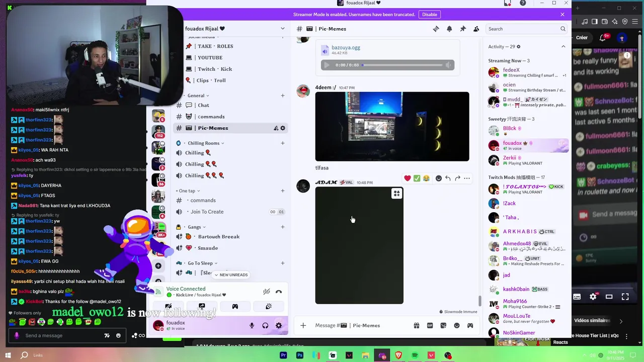Image resolution: width=644 pixels, height=362 pixels.
Task: Open 4deem's setup photo attachment
Action: (392, 126)
